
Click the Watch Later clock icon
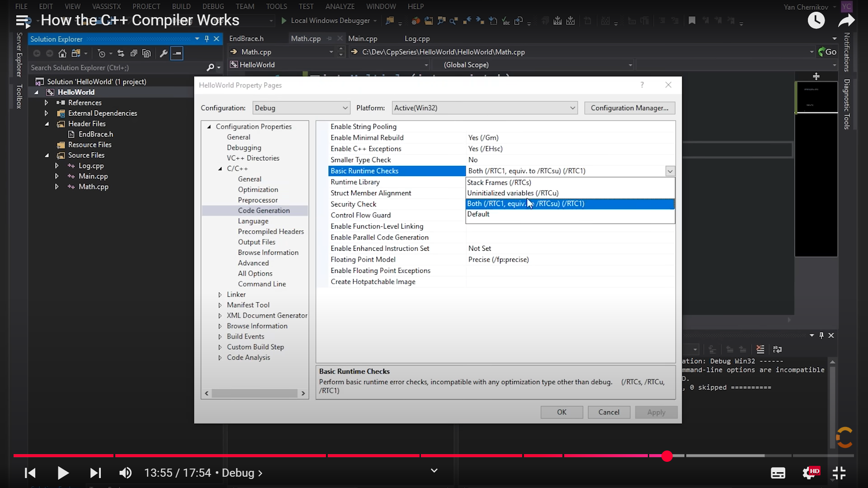pyautogui.click(x=816, y=20)
